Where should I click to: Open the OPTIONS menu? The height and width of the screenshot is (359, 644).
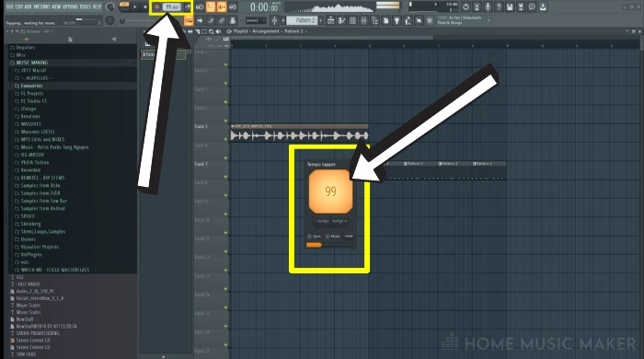[x=70, y=7]
